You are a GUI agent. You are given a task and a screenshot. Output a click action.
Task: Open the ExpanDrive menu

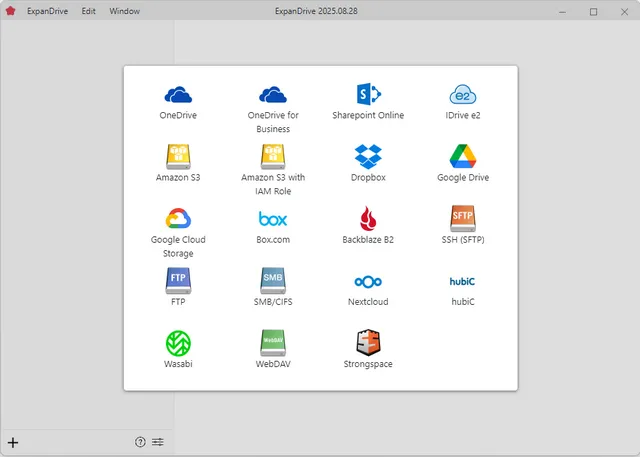[x=48, y=11]
